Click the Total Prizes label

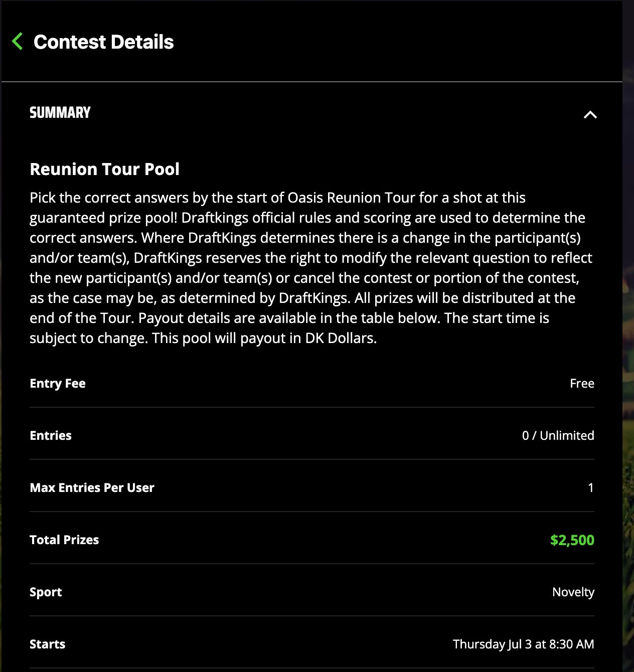point(64,540)
